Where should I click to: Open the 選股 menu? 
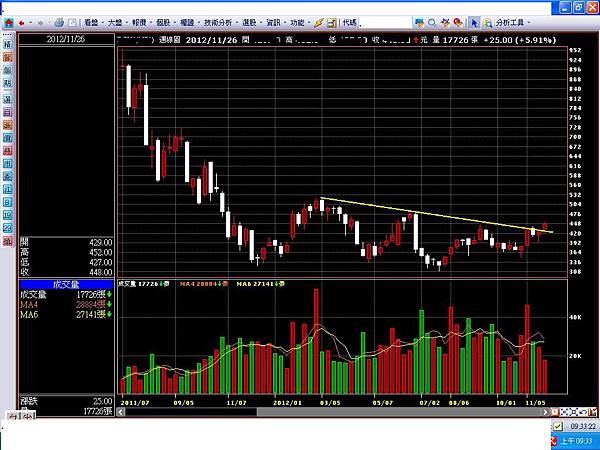click(249, 23)
